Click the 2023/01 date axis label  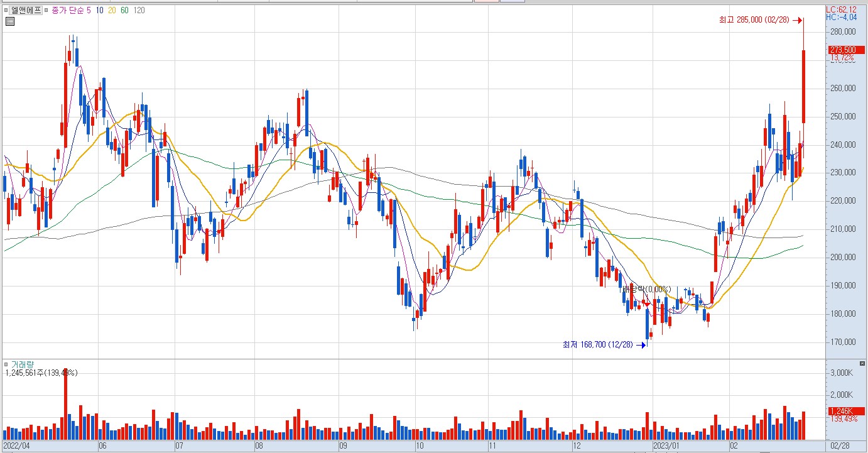point(667,446)
